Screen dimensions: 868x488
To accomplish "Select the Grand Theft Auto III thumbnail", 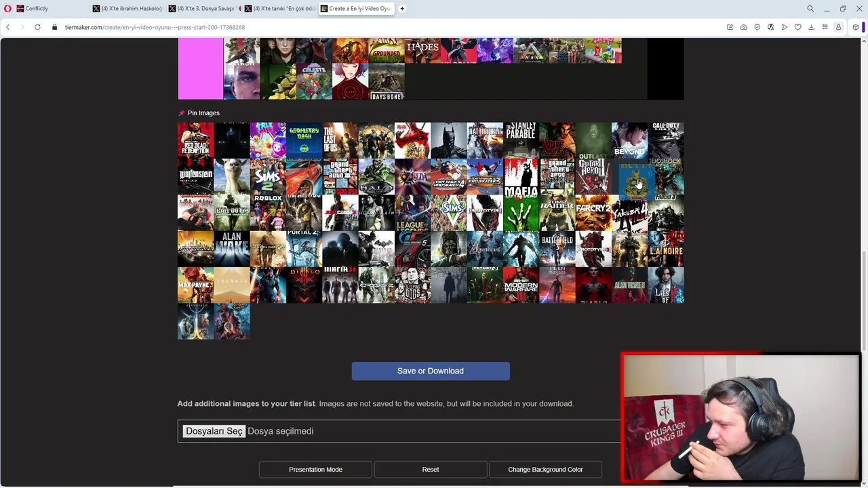I will pos(340,176).
